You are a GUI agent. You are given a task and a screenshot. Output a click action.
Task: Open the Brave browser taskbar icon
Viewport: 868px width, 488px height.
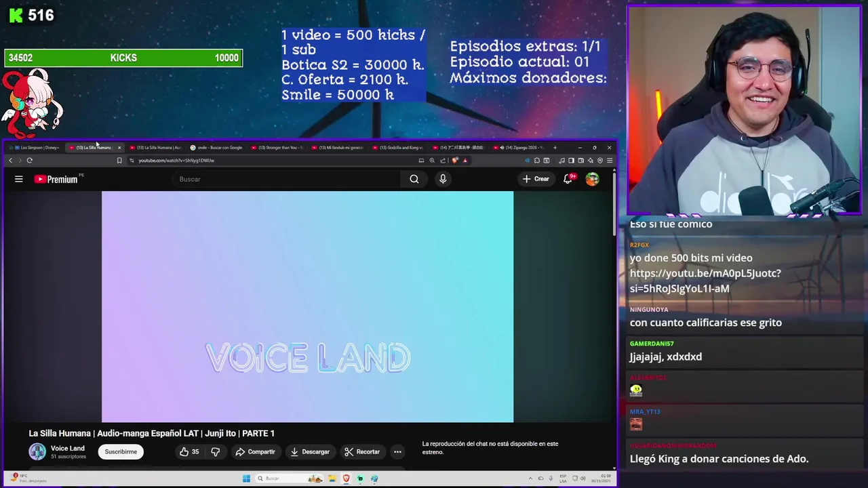pyautogui.click(x=346, y=479)
